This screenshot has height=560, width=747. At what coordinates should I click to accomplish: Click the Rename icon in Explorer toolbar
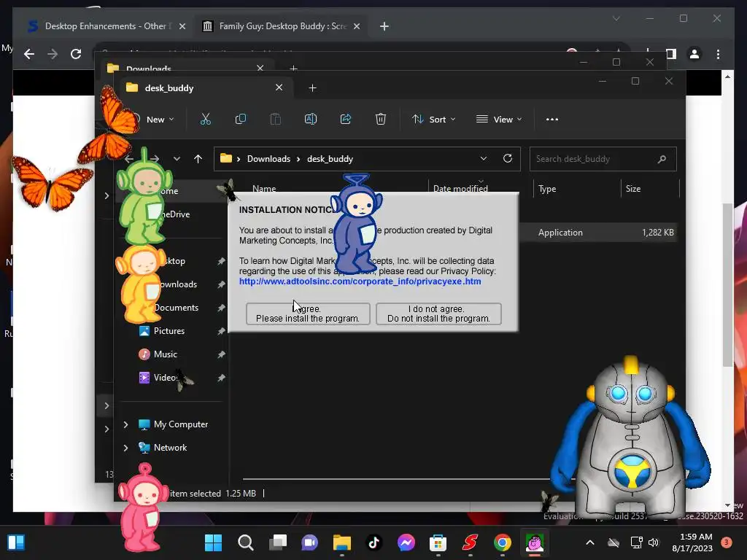pos(311,119)
